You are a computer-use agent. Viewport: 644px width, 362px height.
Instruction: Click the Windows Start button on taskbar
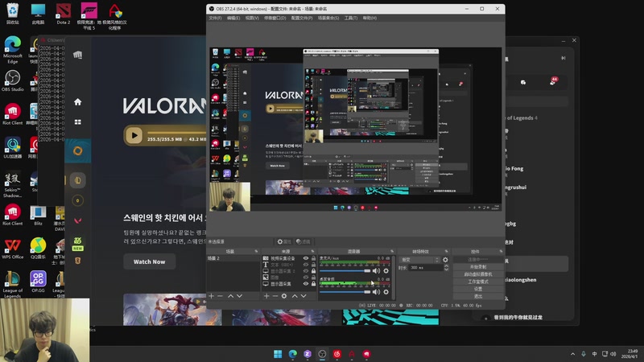coord(278,354)
